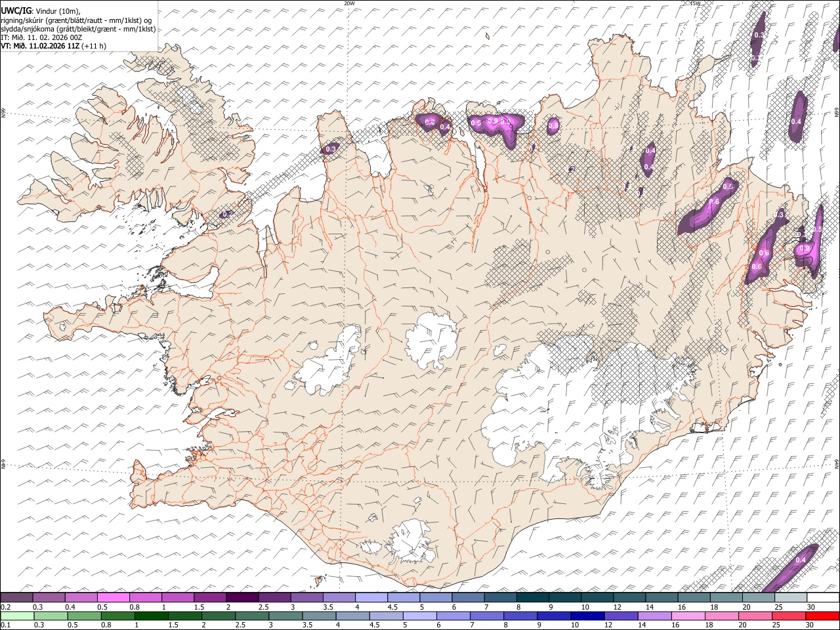
Task: Pick the deep blue bottom-row swatch labeled 10
Action: tap(587, 616)
